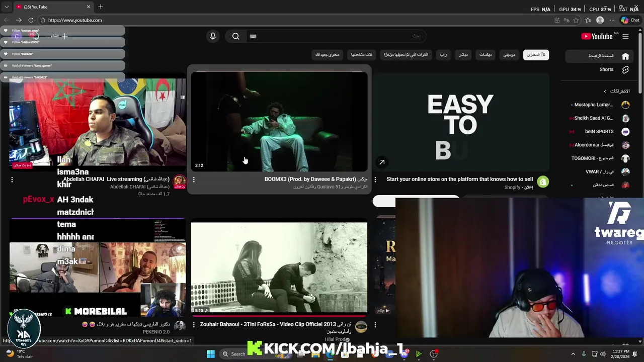The width and height of the screenshot is (644, 362).
Task: Refresh the page with the reload icon
Action: click(31, 20)
